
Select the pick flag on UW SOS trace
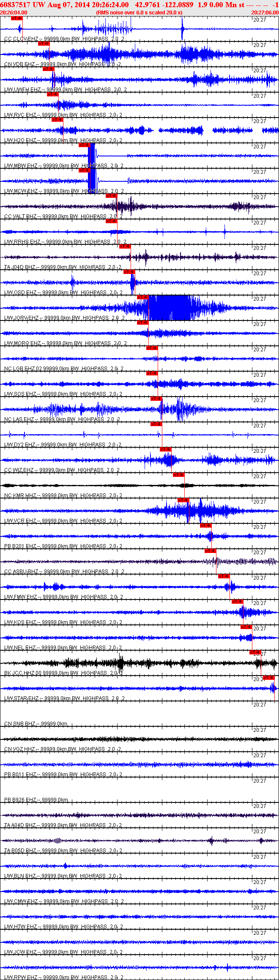pos(152,373)
